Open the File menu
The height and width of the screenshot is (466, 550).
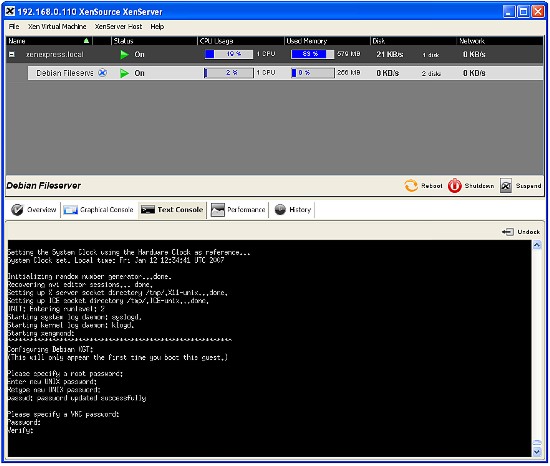(14, 27)
